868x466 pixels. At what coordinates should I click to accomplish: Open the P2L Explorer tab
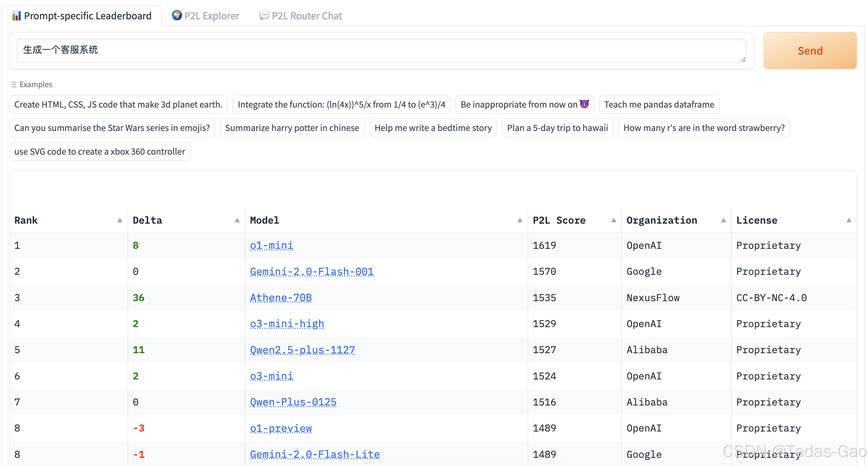[x=206, y=15]
